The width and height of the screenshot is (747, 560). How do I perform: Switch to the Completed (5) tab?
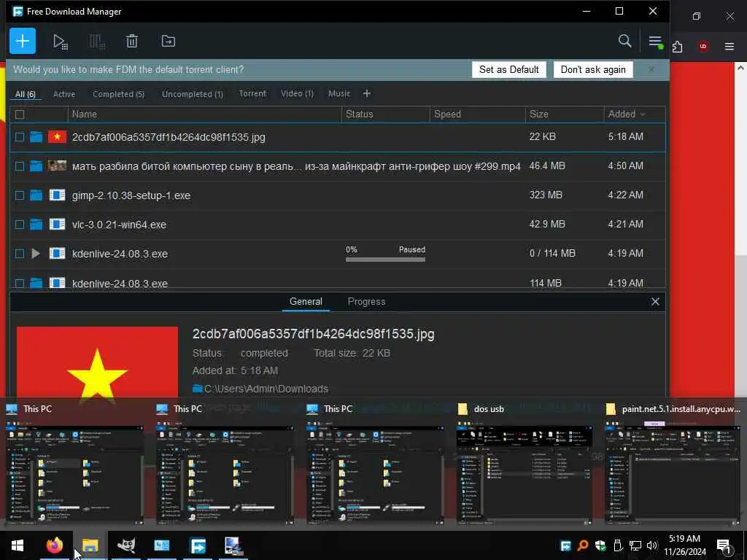pyautogui.click(x=118, y=94)
